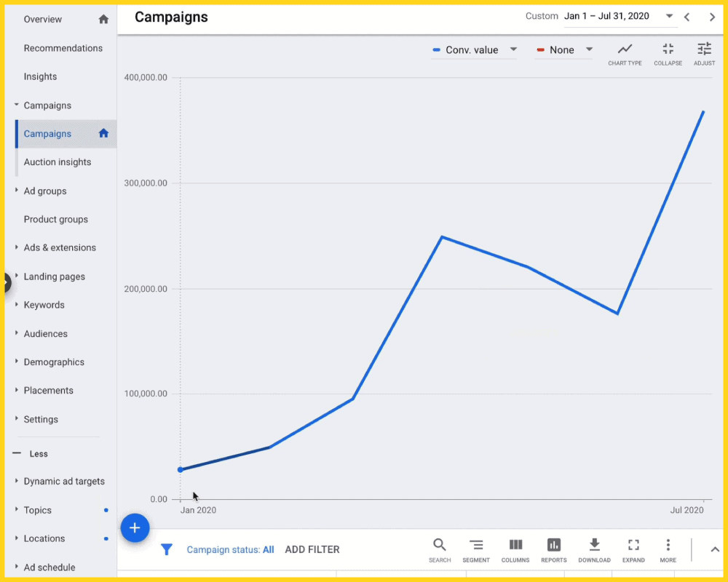Open Auction insights
The width and height of the screenshot is (728, 582).
[x=58, y=162]
